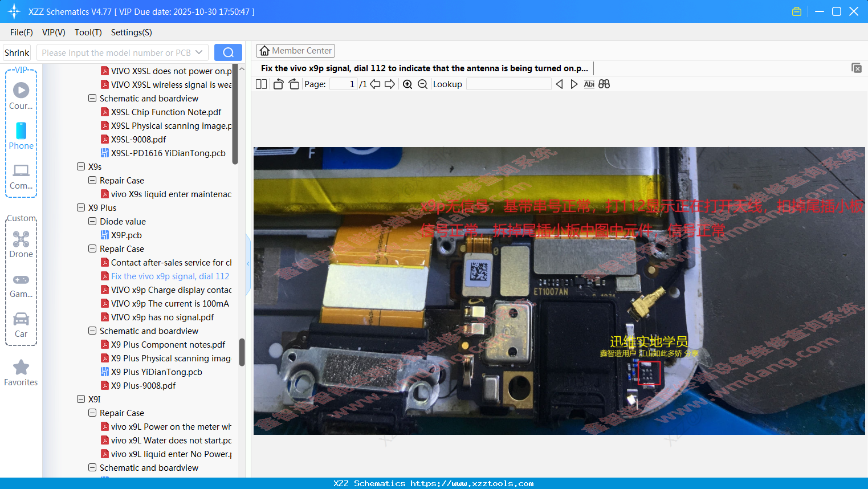This screenshot has width=868, height=489.
Task: Open X9 Plus YiDianTong.pcb file
Action: [x=156, y=372]
